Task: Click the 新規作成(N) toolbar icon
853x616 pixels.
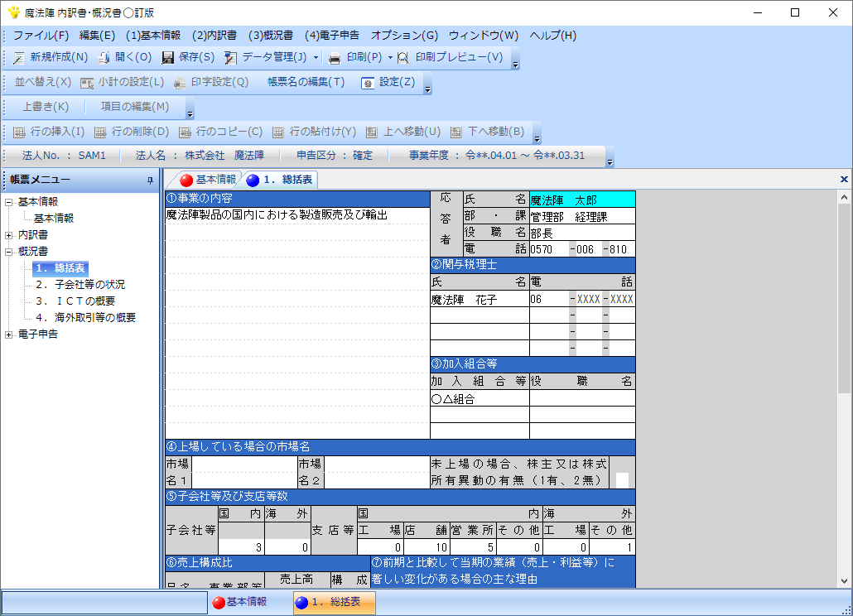Action: [x=18, y=58]
